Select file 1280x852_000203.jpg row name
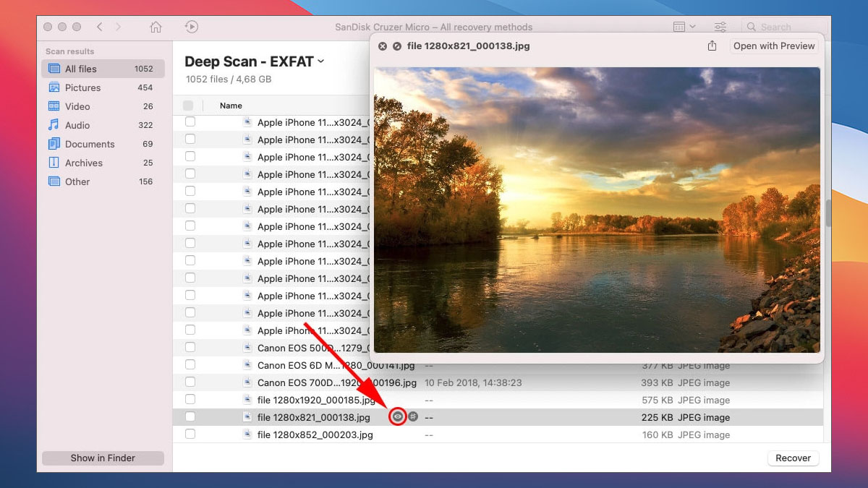868x488 pixels. tap(315, 435)
